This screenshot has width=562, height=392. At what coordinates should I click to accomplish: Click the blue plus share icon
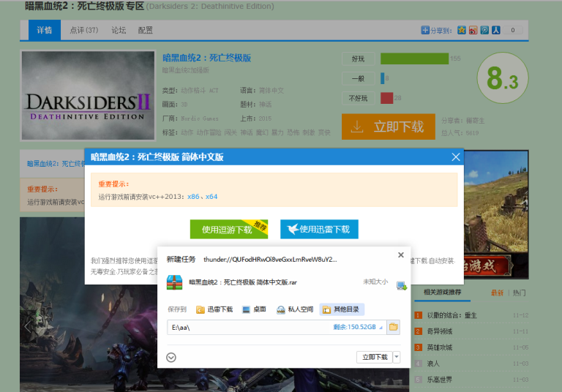(x=425, y=30)
